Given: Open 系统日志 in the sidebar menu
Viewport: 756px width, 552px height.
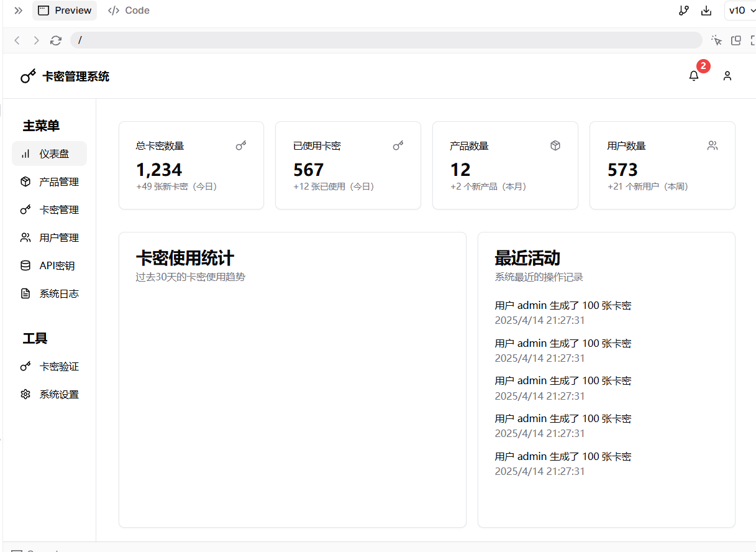Looking at the screenshot, I should (x=49, y=293).
